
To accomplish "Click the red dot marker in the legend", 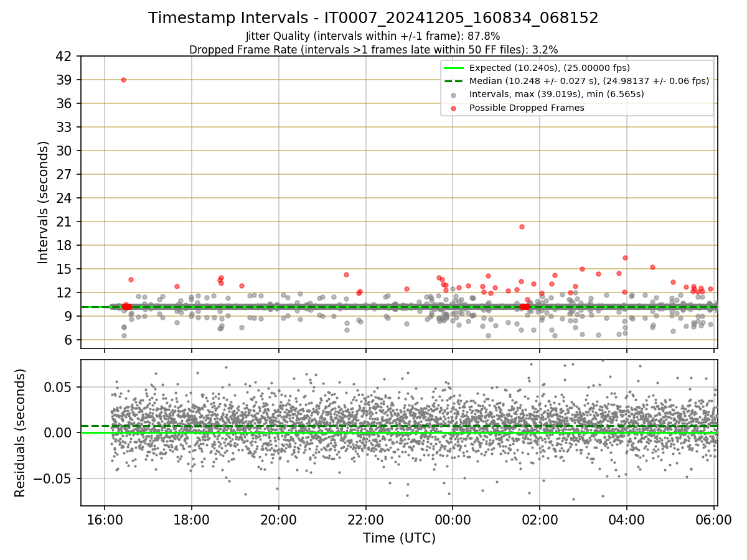I will 454,108.
